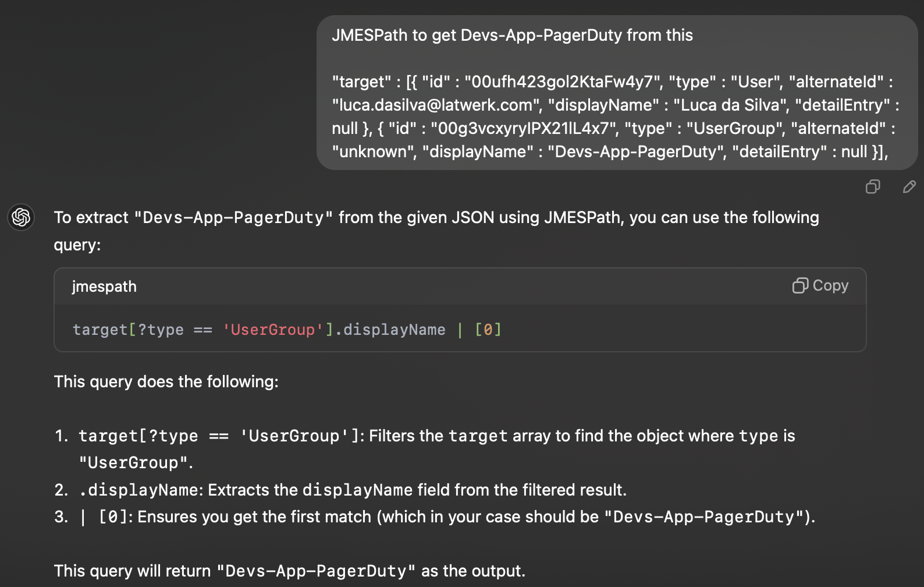Click the user message starting 'JMESPath to get'
Viewport: 924px width, 587px height.
pyautogui.click(x=617, y=93)
